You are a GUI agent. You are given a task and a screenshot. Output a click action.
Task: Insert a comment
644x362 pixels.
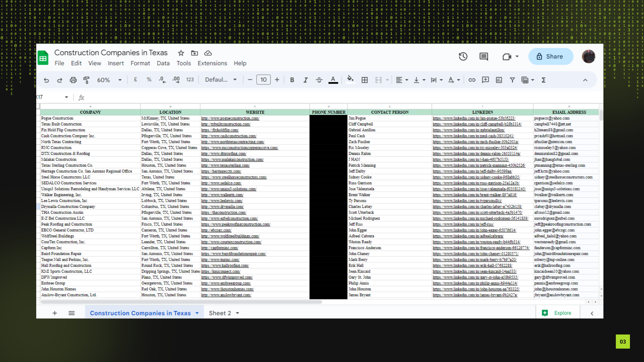click(485, 80)
